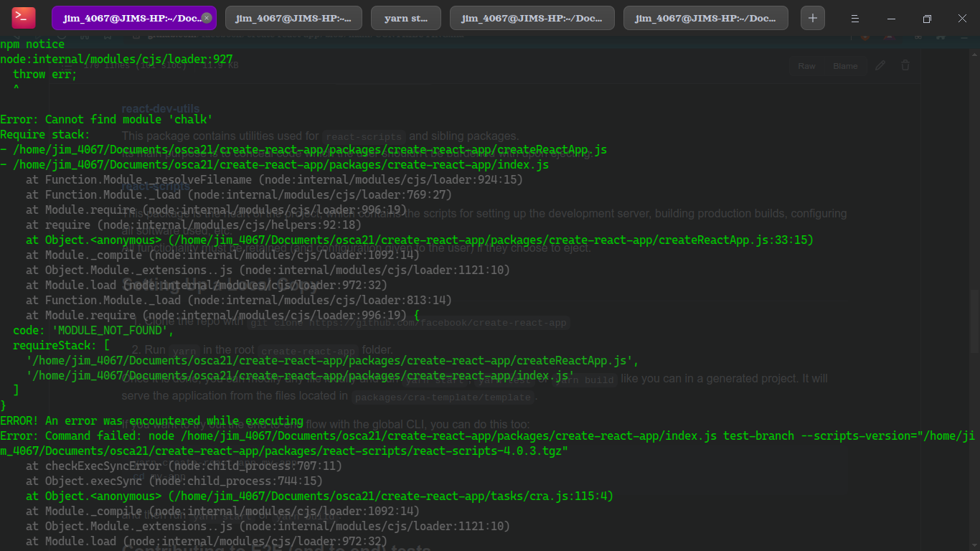Open the react-dev-utils heading link
This screenshot has height=551, width=980.
coord(161,108)
